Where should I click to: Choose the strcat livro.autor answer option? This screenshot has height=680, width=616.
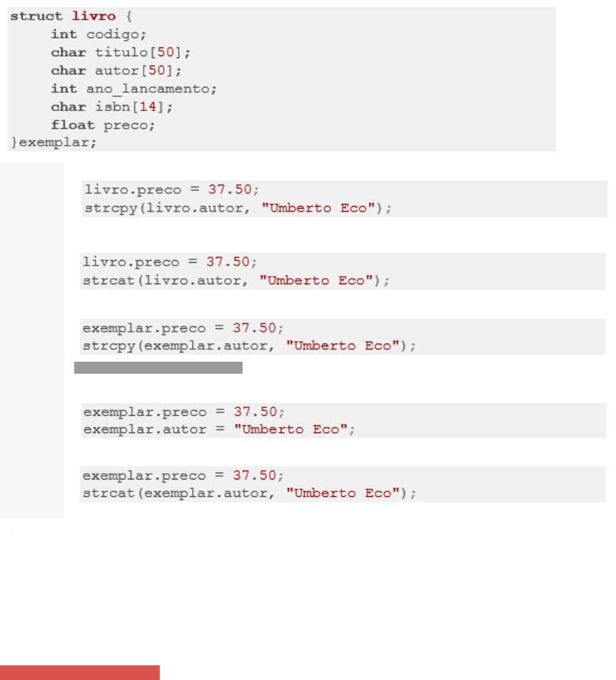pyautogui.click(x=343, y=271)
